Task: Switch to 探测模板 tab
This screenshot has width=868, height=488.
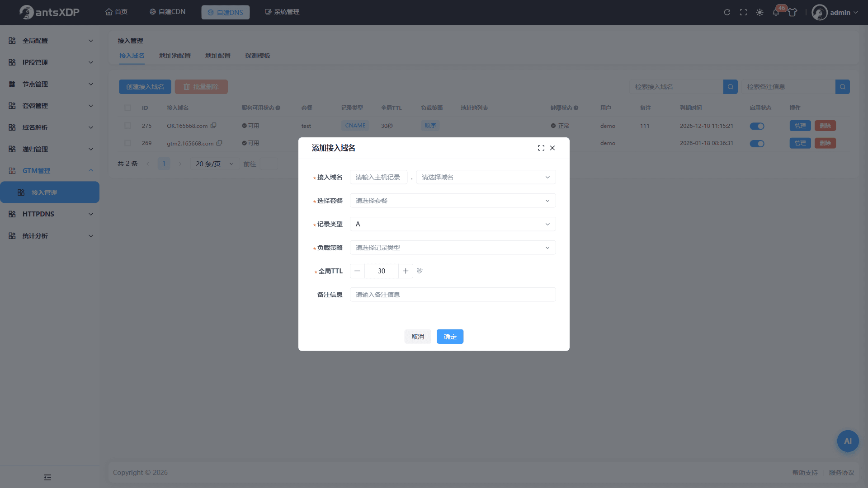Action: click(x=258, y=56)
